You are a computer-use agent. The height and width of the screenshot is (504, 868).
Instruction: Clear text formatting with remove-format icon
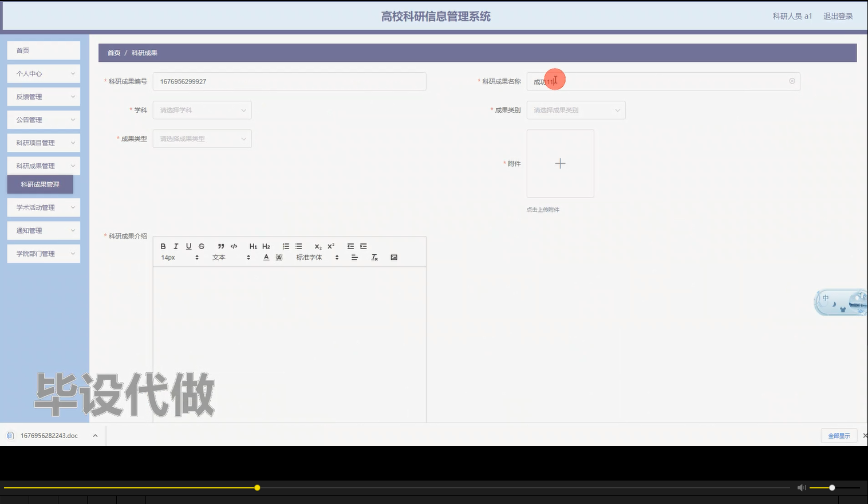(374, 257)
